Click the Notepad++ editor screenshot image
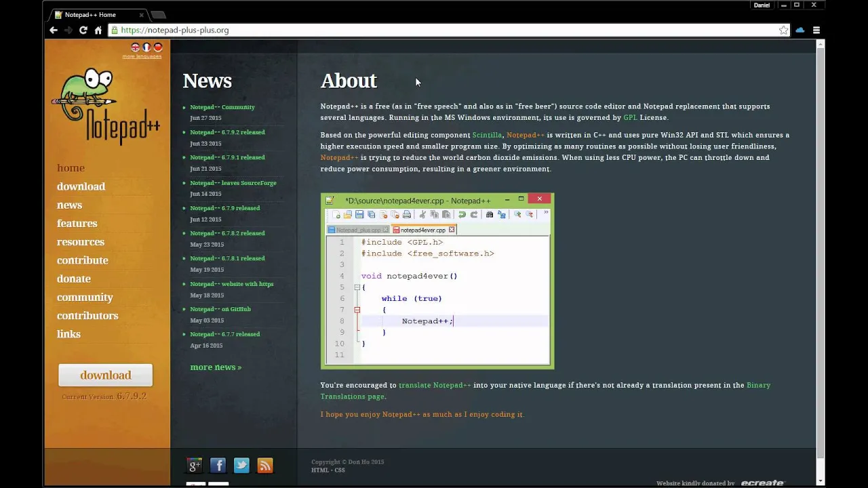Screen dimensions: 868x488 [x=437, y=281]
